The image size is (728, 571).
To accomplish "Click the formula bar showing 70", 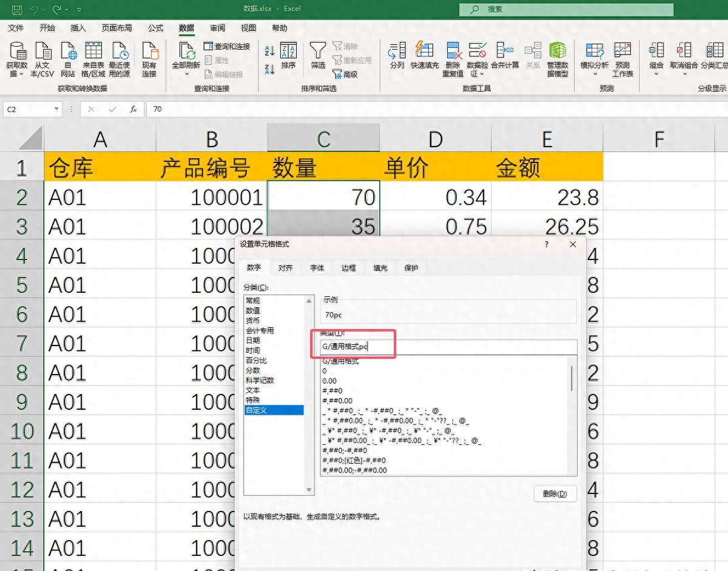I will pos(437,109).
